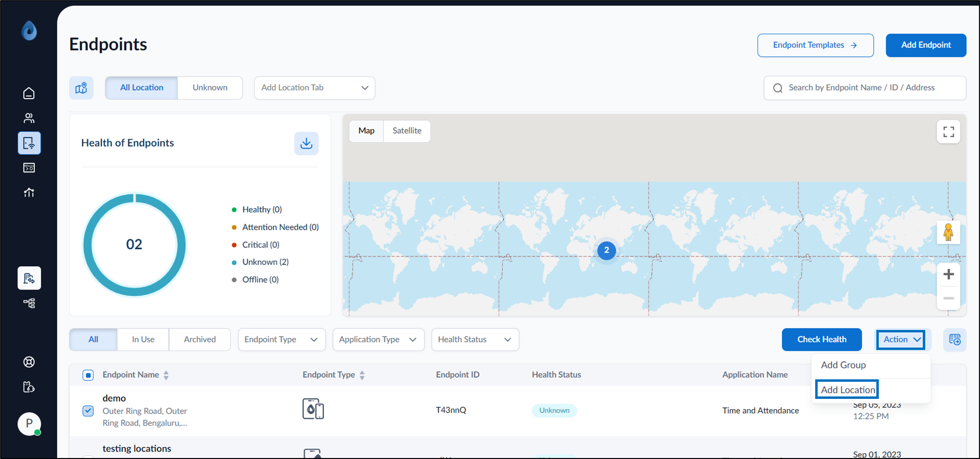This screenshot has width=980, height=459.
Task: Open the help lifebuoy icon in sidebar
Action: [29, 362]
